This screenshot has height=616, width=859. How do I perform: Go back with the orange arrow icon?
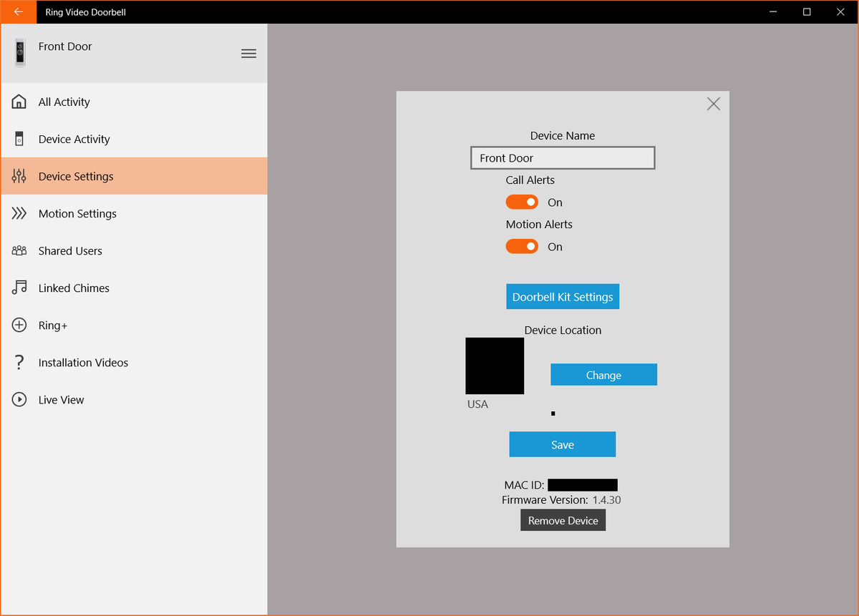click(18, 11)
